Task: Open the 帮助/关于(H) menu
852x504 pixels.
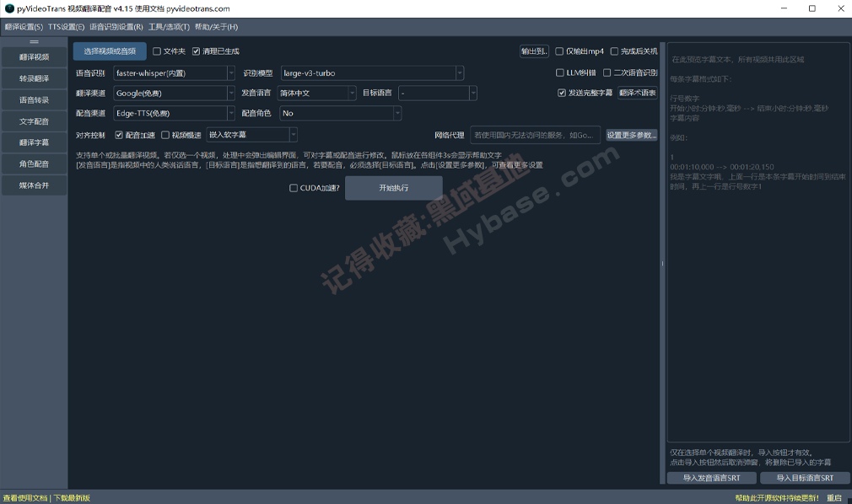Action: pos(216,27)
